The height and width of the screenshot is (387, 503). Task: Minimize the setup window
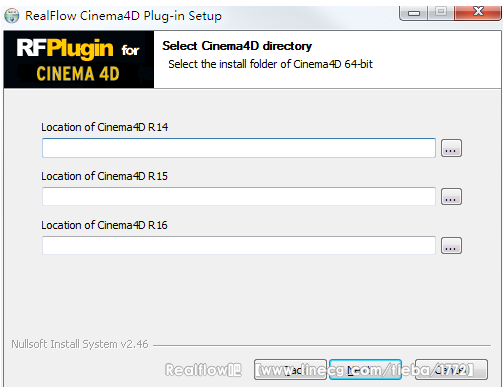point(414,13)
